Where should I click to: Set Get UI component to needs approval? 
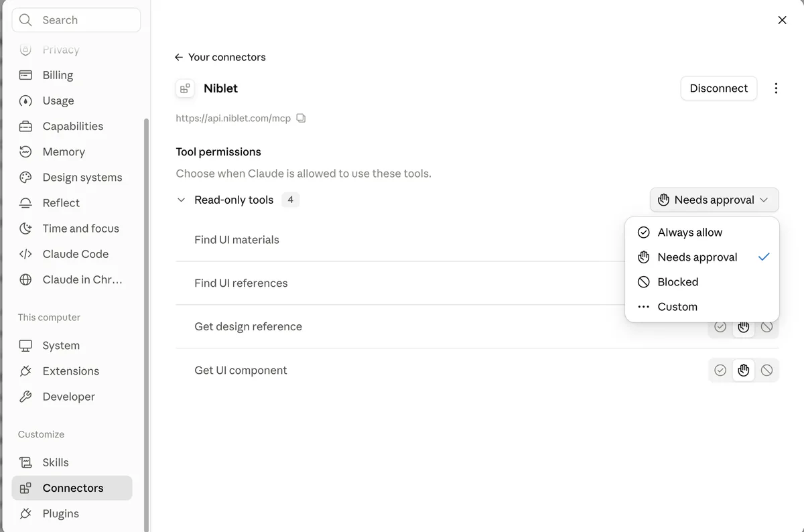point(744,371)
